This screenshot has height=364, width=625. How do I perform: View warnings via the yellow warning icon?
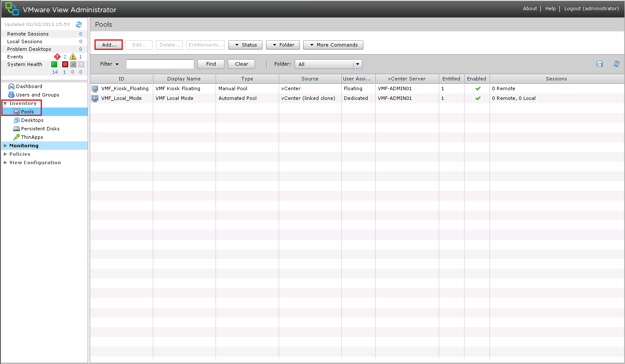(73, 56)
